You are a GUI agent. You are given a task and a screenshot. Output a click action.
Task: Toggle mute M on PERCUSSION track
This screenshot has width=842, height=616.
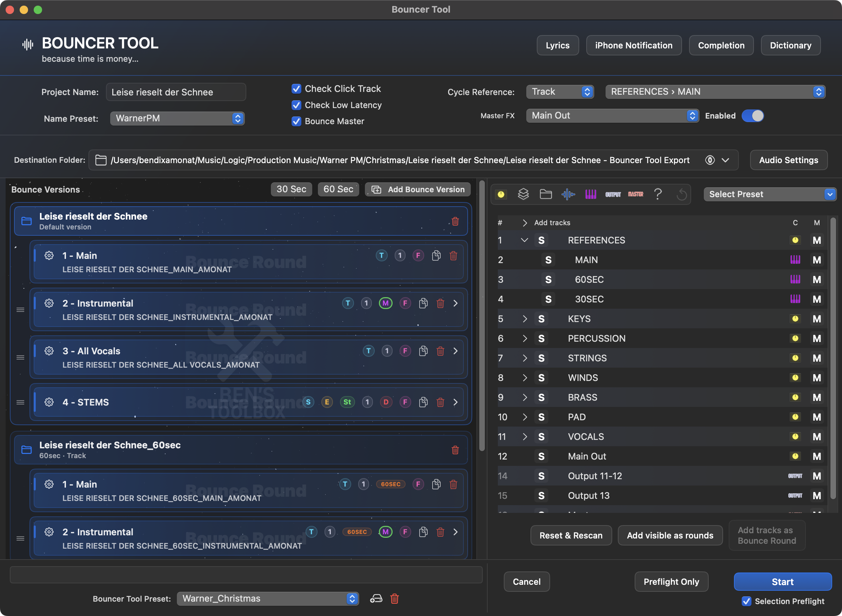(x=817, y=338)
